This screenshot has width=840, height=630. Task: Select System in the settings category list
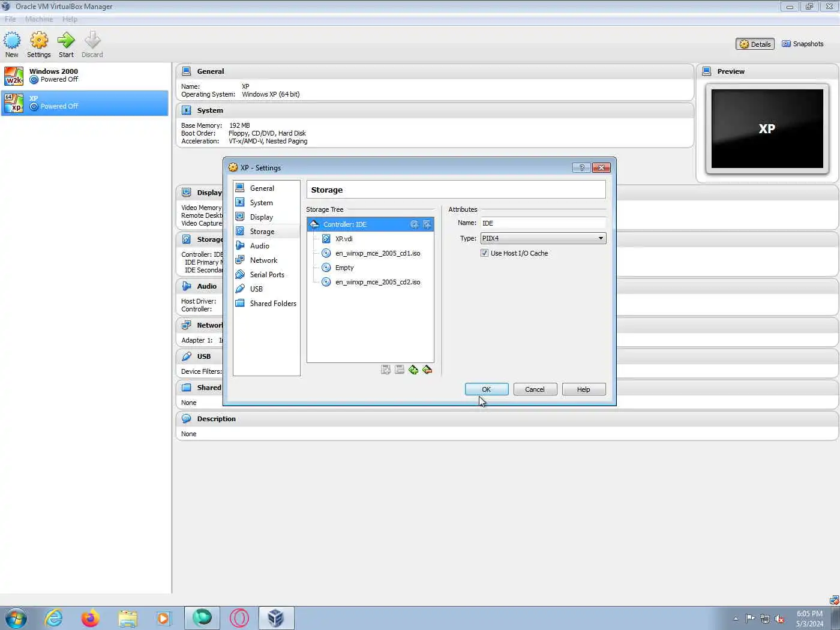point(266,203)
